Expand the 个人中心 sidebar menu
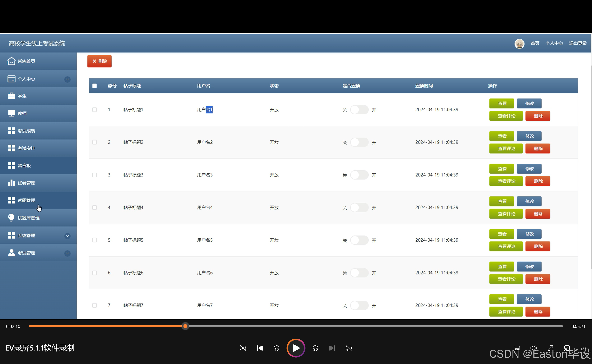592x364 pixels. [68, 79]
